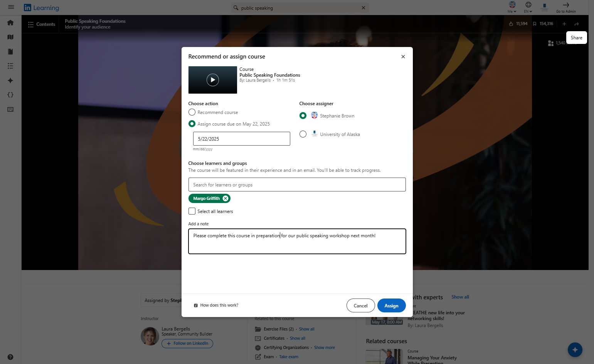Choose University of Alaska as the assigner
Viewport: 594px width, 364px height.
[303, 134]
